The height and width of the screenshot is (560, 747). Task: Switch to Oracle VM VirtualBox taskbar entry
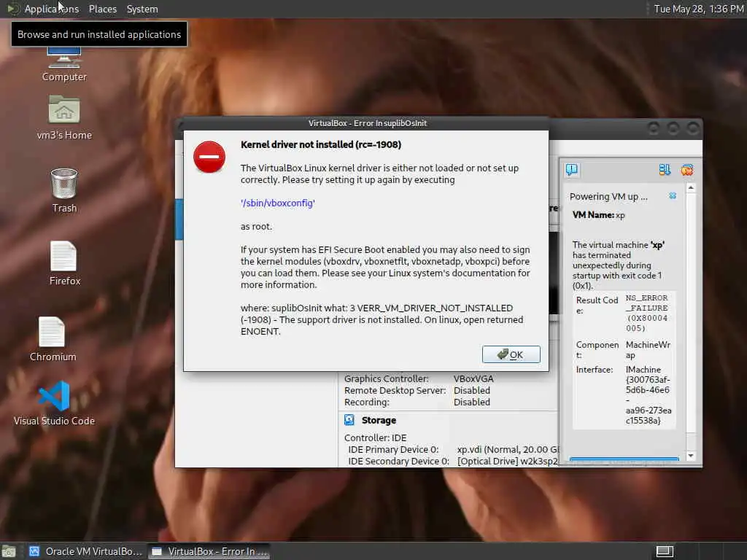pos(86,551)
